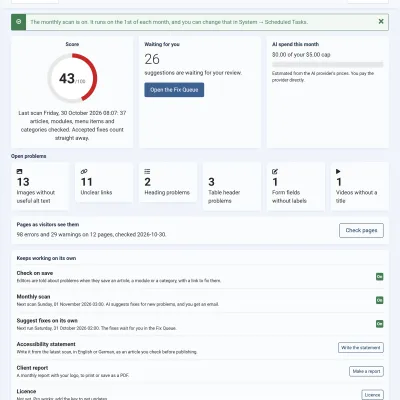Click the 'Pages as visitors see them' heading
400x400 pixels.
click(x=48, y=224)
